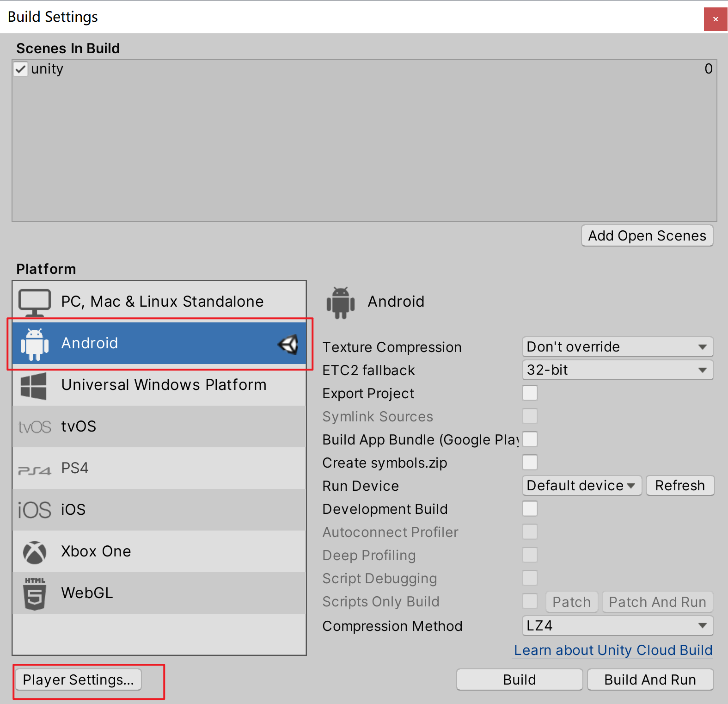Enable the Export Project checkbox
Screen dimensions: 728x704
coord(530,393)
